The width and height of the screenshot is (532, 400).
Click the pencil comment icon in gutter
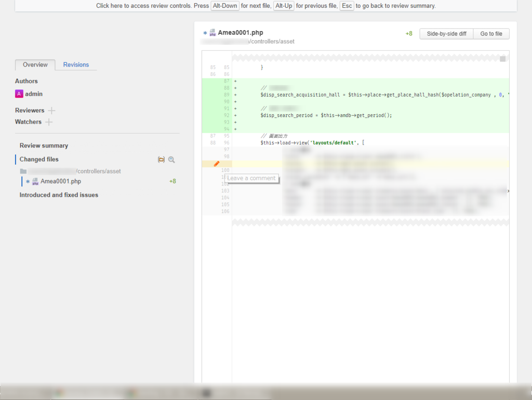click(217, 164)
